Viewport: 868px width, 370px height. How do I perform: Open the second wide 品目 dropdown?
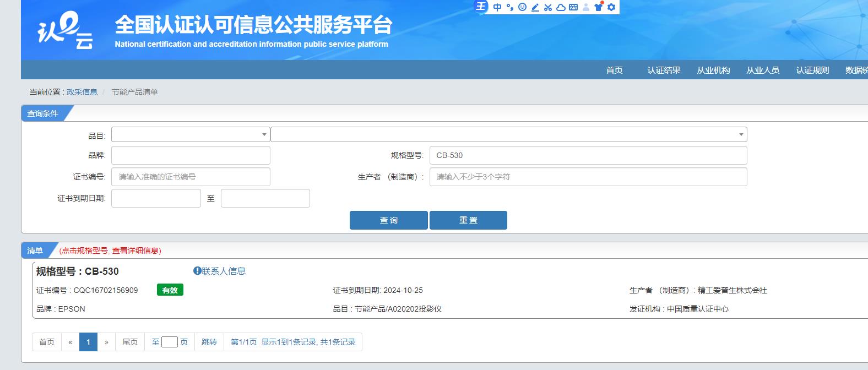click(x=509, y=134)
